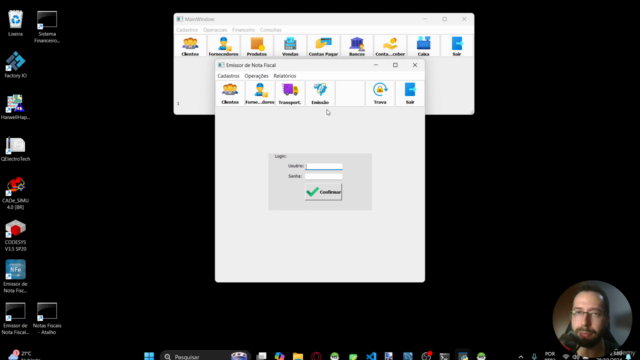This screenshot has width=640, height=360.
Task: Open Cadastros menu in MainWindow
Action: click(187, 30)
